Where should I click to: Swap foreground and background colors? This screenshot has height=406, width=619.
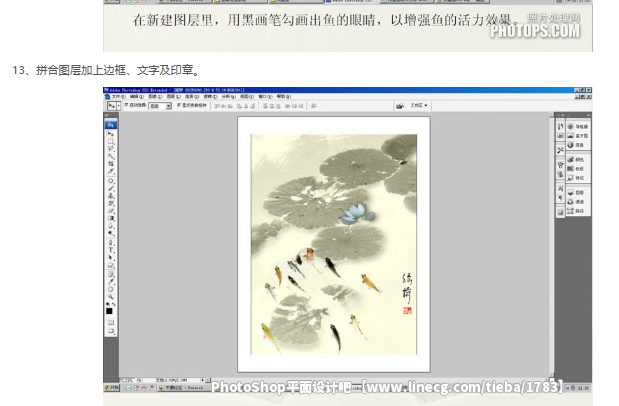tap(114, 304)
